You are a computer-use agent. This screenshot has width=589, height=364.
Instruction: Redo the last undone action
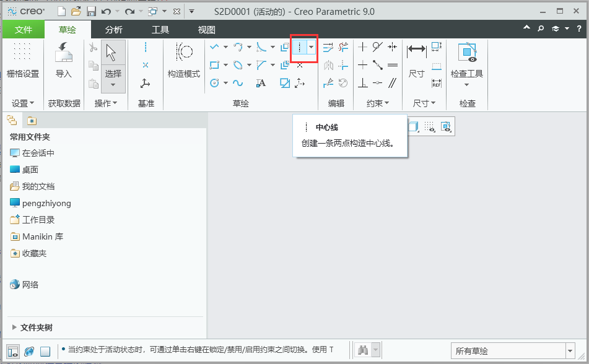click(x=129, y=12)
